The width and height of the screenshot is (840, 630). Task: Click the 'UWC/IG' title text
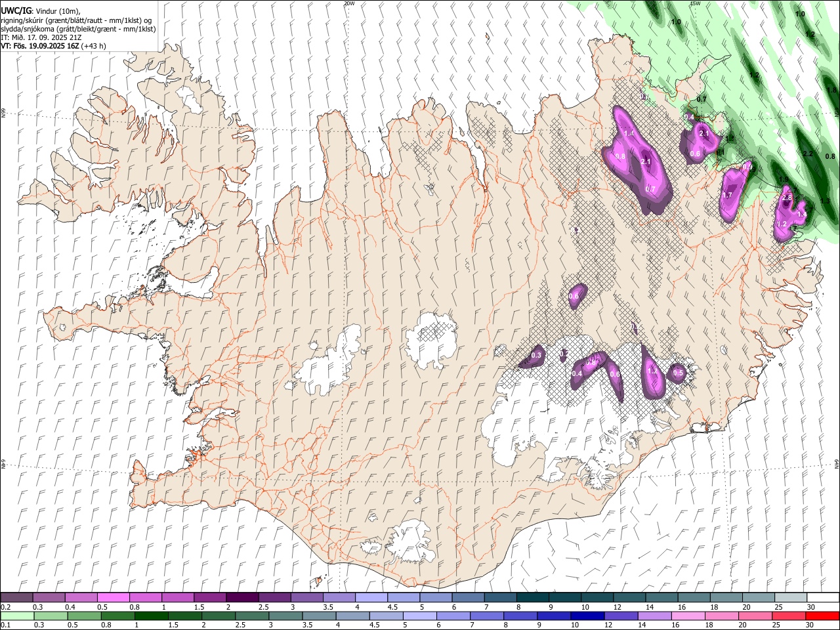16,10
